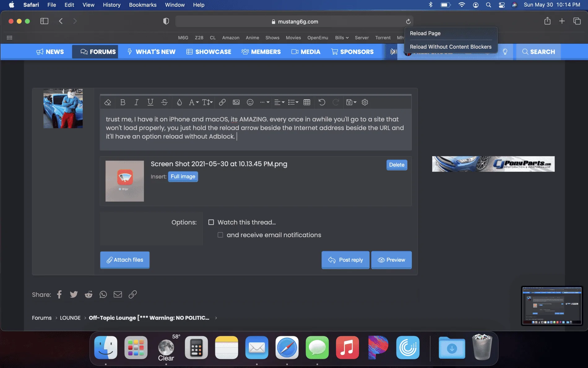This screenshot has height=368, width=588.
Task: Go to LOUNGE breadcrumb link
Action: tap(70, 318)
